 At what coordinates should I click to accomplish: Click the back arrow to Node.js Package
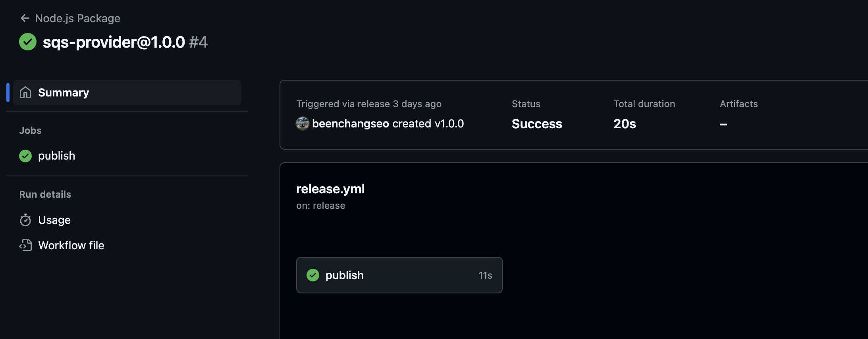click(x=25, y=18)
